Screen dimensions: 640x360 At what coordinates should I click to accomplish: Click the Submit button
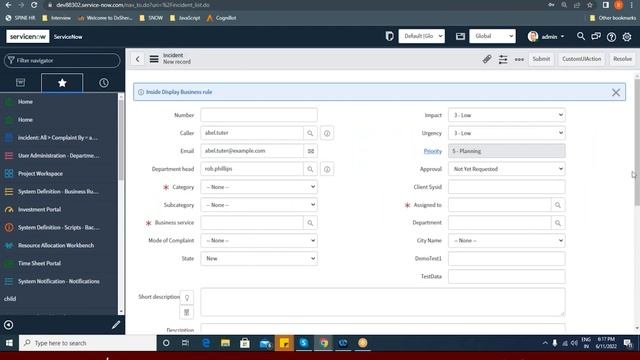pyautogui.click(x=541, y=59)
